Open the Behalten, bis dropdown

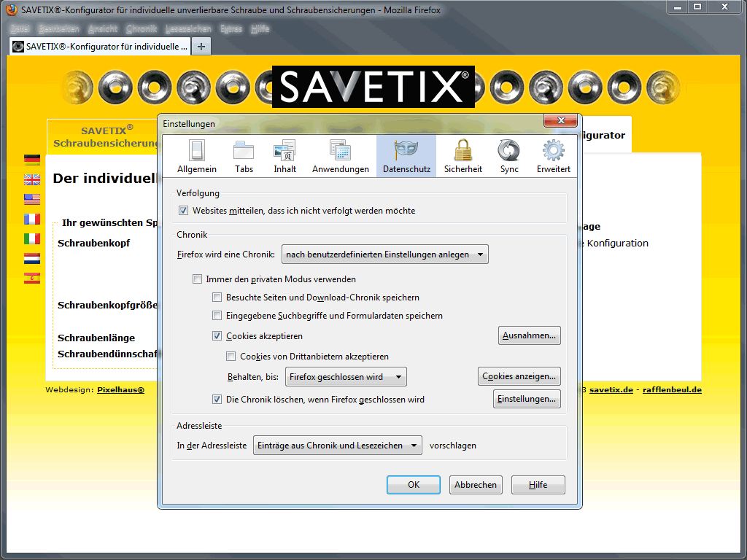[x=345, y=377]
